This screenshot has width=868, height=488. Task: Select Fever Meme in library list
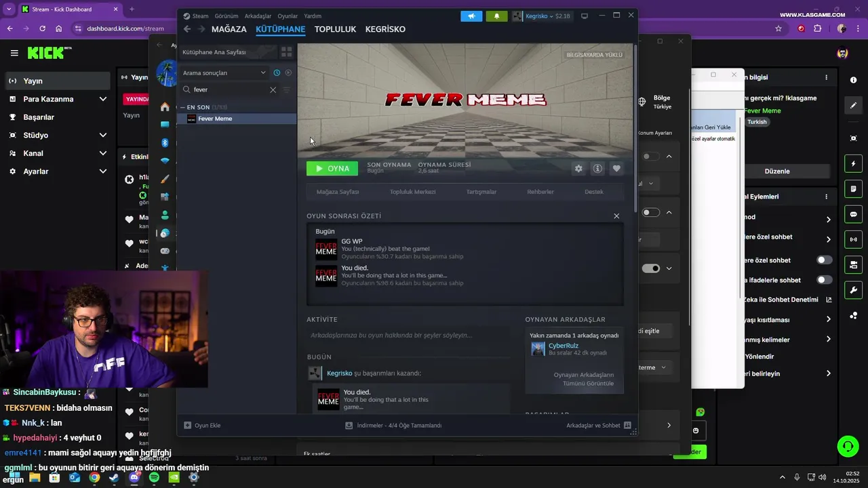[x=237, y=119]
